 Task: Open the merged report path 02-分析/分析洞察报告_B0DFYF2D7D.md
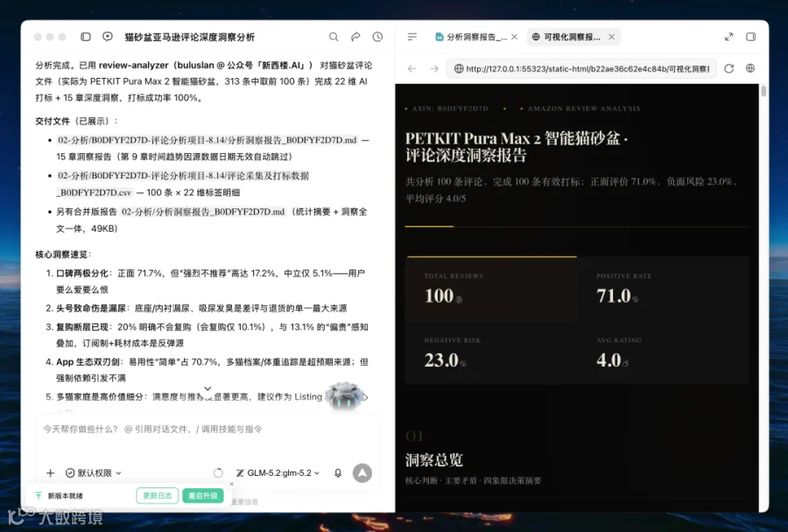[x=203, y=212]
